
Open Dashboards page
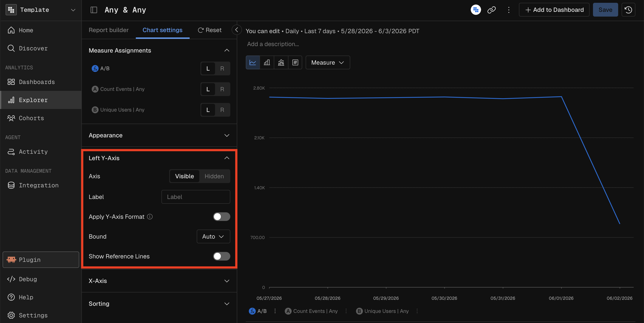41,82
